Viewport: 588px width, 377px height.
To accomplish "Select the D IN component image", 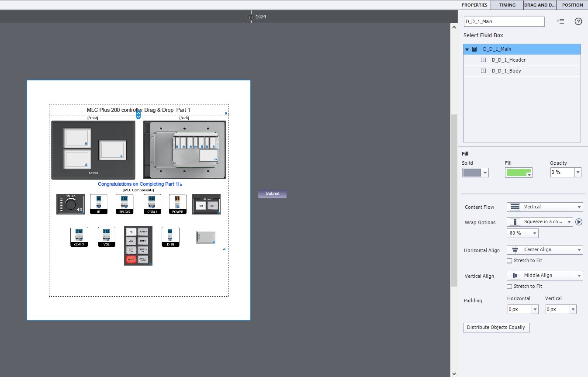I will click(x=170, y=237).
